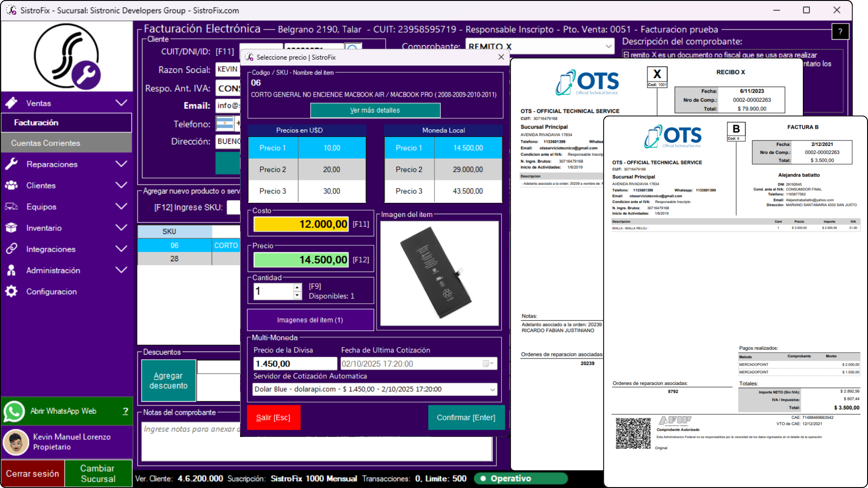Image resolution: width=868 pixels, height=488 pixels.
Task: Open the Administración menu item
Action: (53, 270)
